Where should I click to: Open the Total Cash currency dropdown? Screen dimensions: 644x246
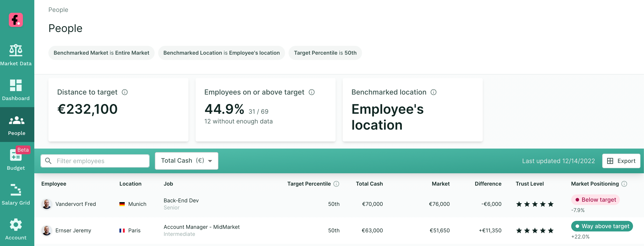(186, 161)
